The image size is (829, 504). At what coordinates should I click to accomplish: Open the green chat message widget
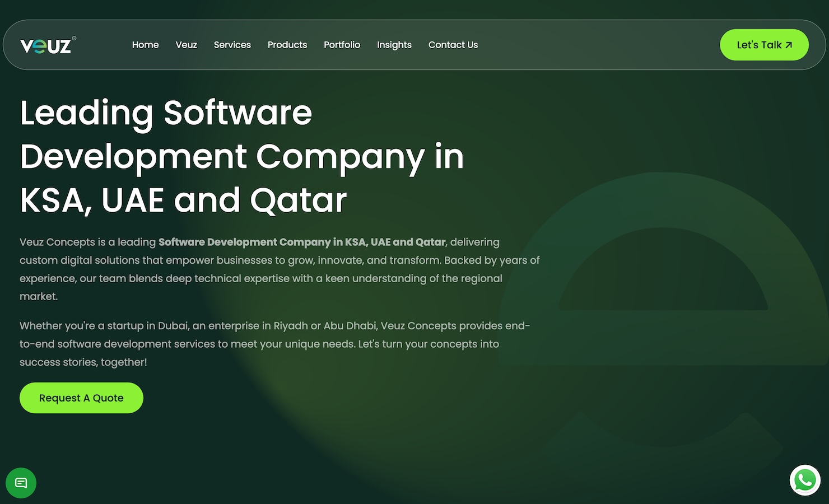(21, 483)
